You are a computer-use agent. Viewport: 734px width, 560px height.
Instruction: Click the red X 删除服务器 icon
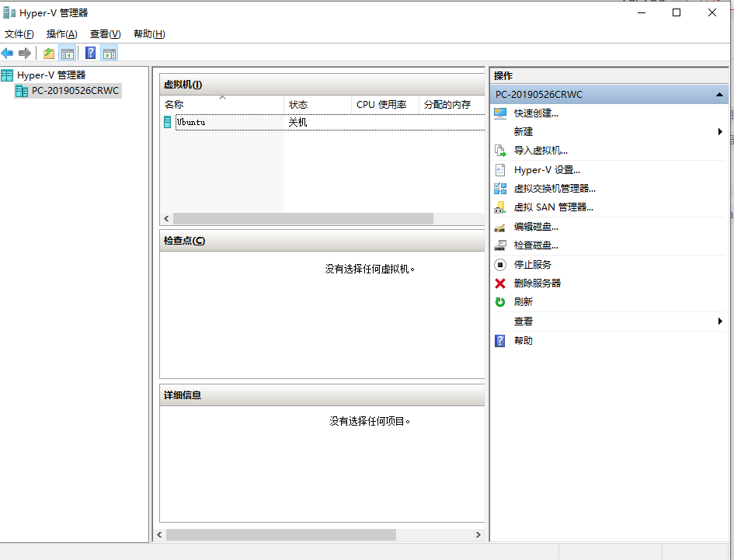pos(500,283)
